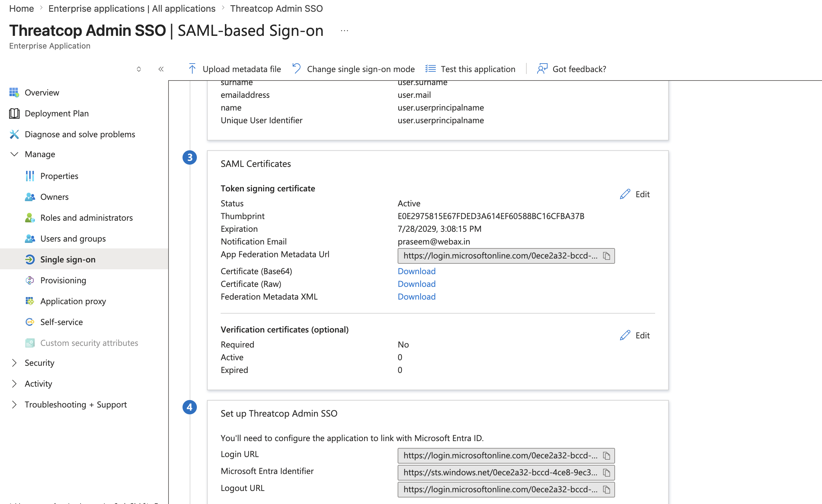822x504 pixels.
Task: Click the Application proxy icon
Action: click(x=30, y=301)
